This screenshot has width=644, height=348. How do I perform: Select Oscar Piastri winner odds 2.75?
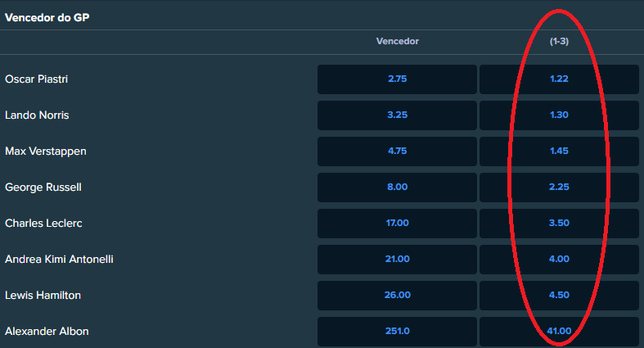[397, 79]
